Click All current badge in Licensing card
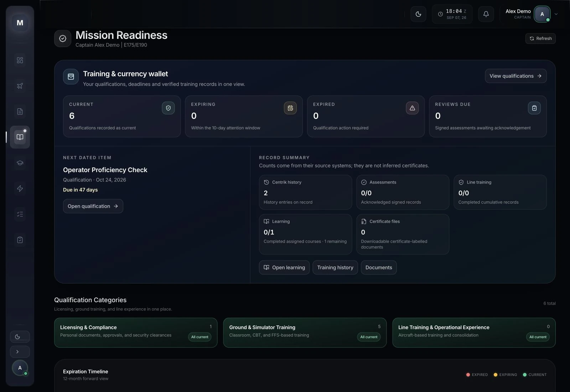The width and height of the screenshot is (570, 392). point(199,337)
